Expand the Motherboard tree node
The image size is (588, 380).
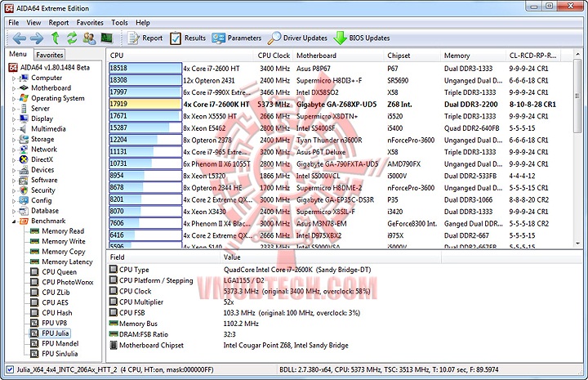point(14,88)
